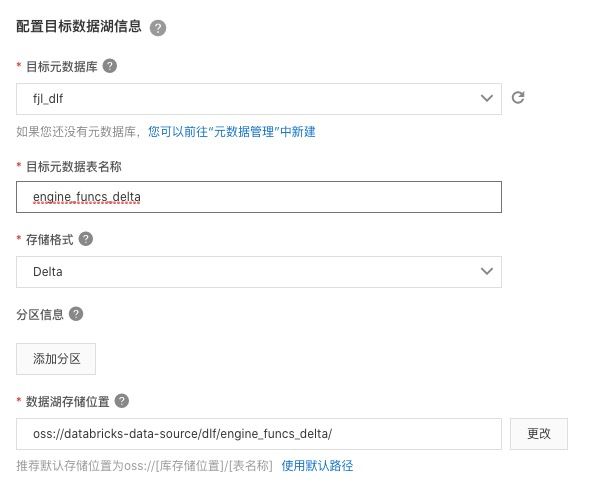Click the chevron arrow of fjl_dlf selector

click(487, 98)
